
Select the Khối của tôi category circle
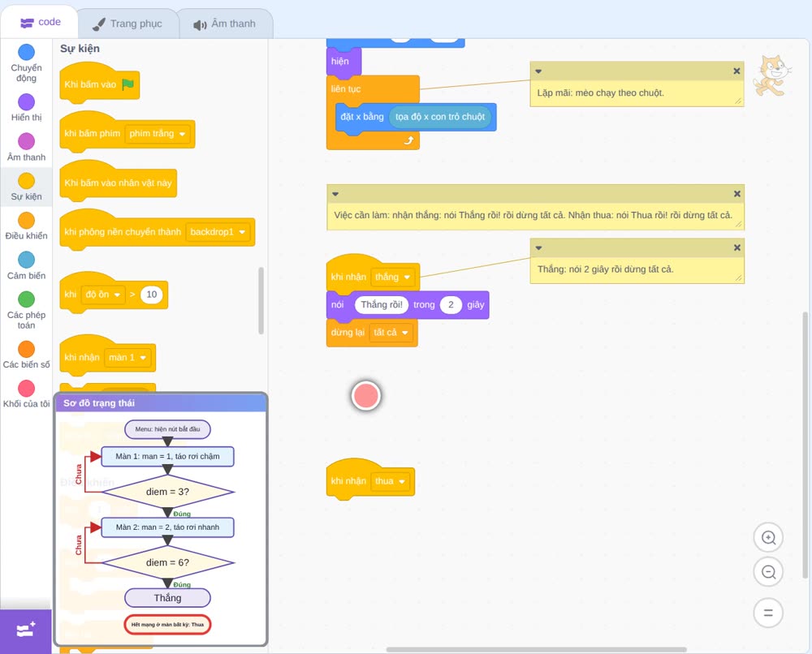27,389
